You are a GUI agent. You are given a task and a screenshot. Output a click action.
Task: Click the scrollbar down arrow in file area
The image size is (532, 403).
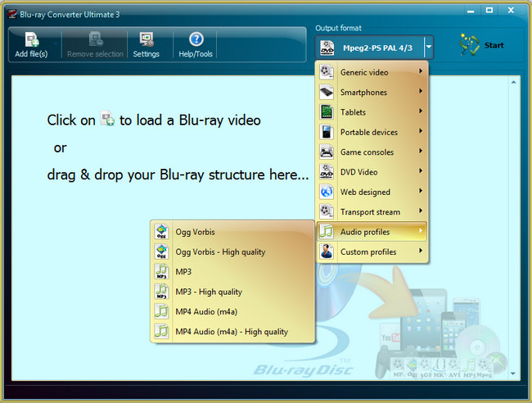tap(513, 374)
